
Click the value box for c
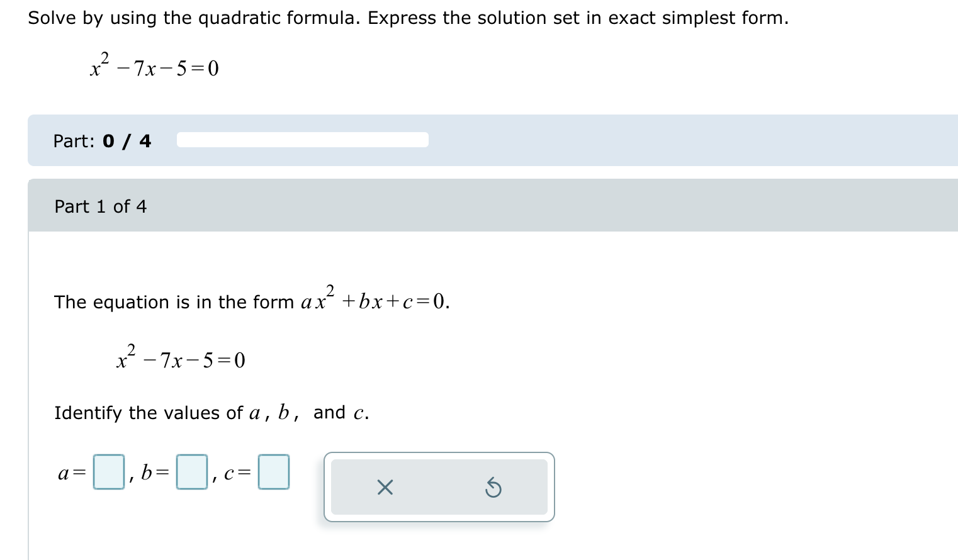(273, 472)
